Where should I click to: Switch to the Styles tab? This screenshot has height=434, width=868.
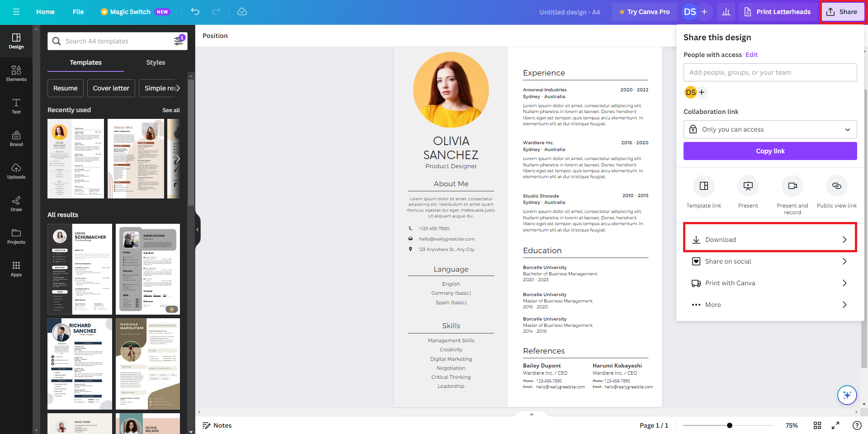pyautogui.click(x=156, y=62)
